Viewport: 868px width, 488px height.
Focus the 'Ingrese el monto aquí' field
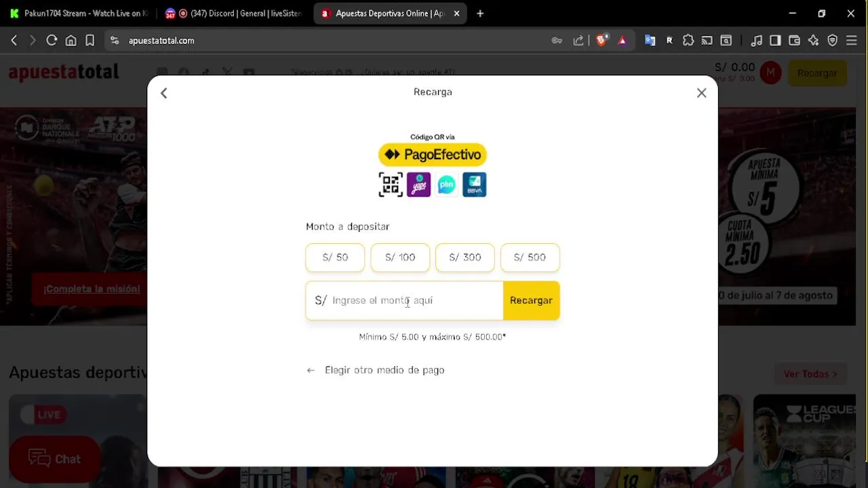point(404,300)
